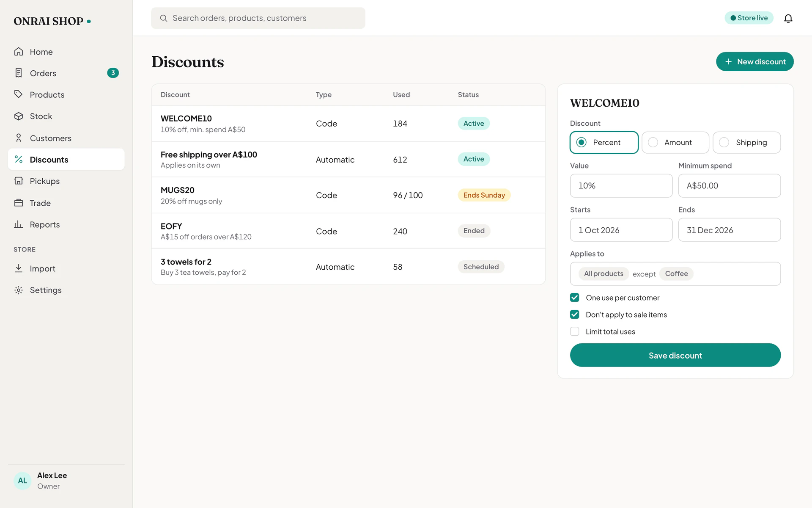The height and width of the screenshot is (508, 812).
Task: Open Stock in the sidebar
Action: (x=66, y=116)
